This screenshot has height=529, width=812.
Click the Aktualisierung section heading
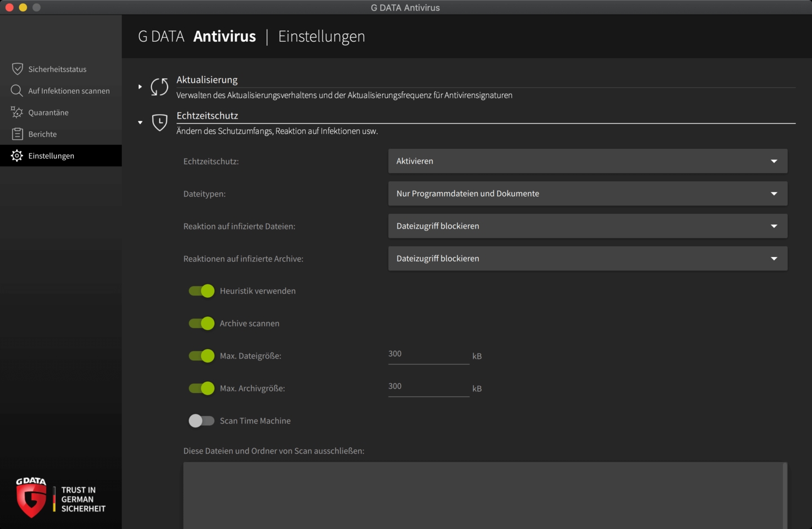click(x=207, y=80)
